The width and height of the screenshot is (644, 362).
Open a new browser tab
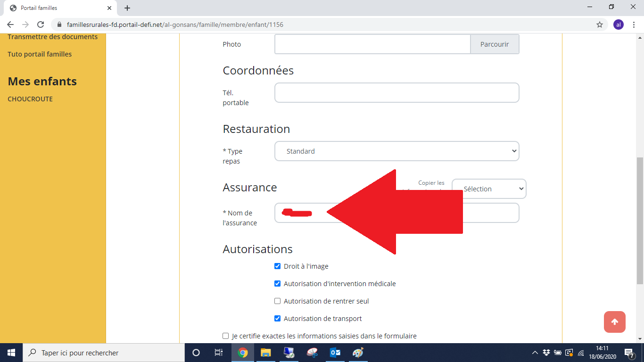point(127,8)
